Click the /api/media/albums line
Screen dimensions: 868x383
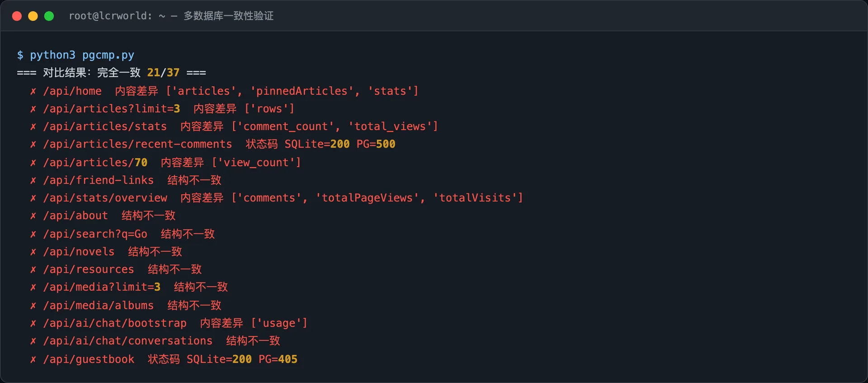click(126, 305)
